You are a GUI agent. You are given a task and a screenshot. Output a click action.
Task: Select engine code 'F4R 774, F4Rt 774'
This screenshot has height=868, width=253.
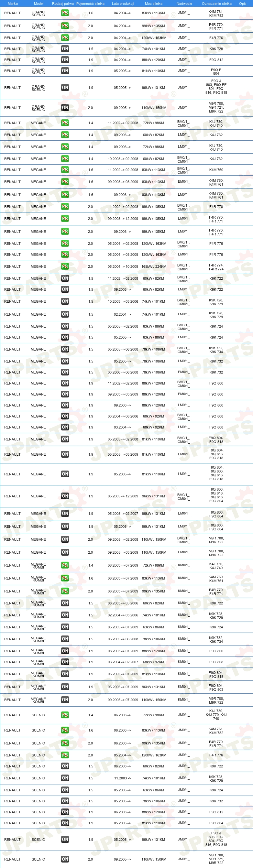[216, 267]
